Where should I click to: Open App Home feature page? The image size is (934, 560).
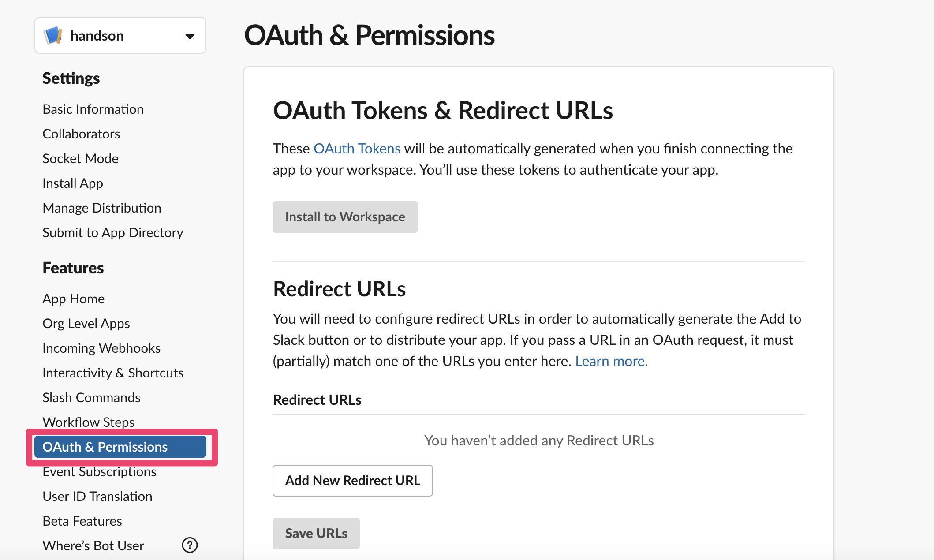(x=74, y=299)
